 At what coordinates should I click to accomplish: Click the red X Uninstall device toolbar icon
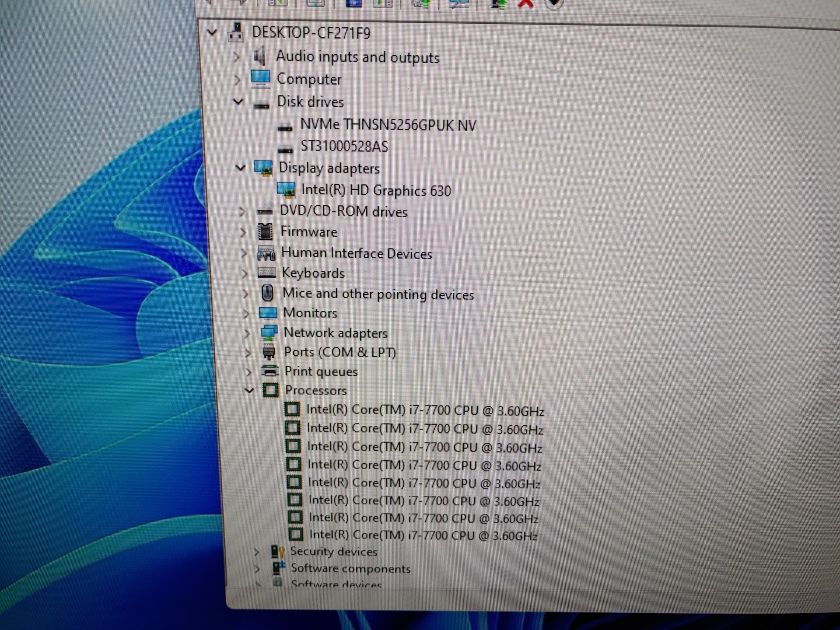click(x=526, y=3)
